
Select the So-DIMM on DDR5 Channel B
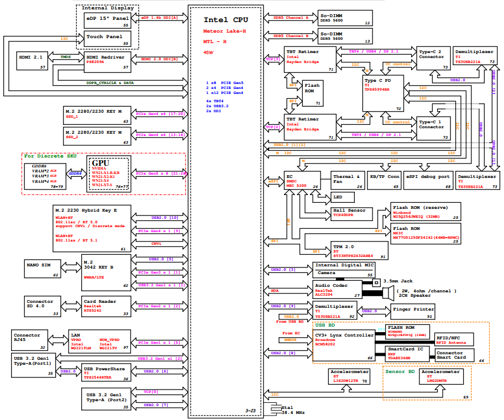345,36
